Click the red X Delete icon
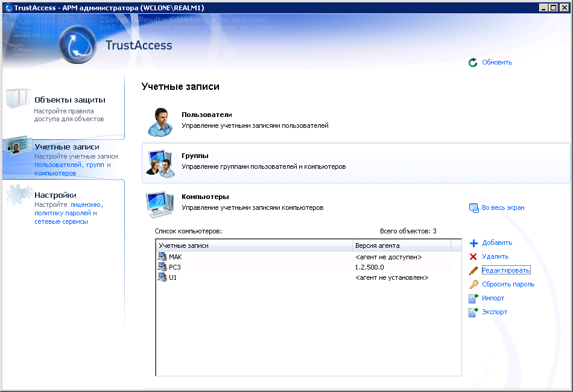The width and height of the screenshot is (573, 392). (x=473, y=257)
